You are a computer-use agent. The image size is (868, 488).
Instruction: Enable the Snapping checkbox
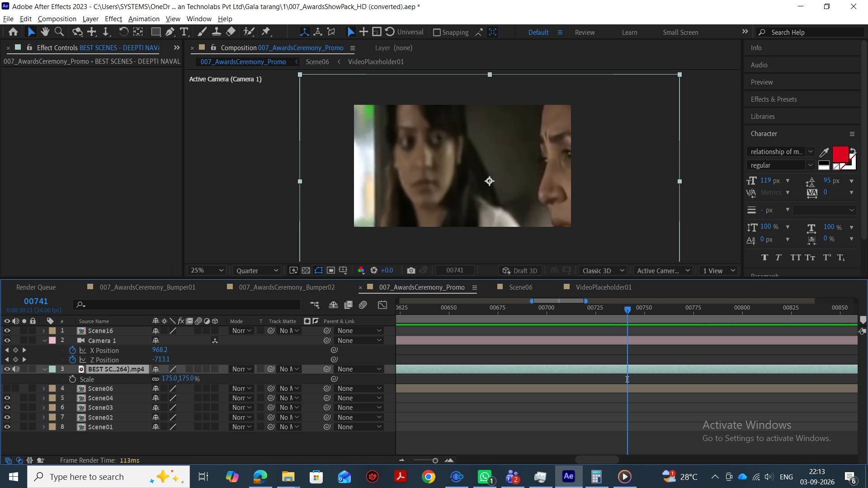pyautogui.click(x=437, y=33)
